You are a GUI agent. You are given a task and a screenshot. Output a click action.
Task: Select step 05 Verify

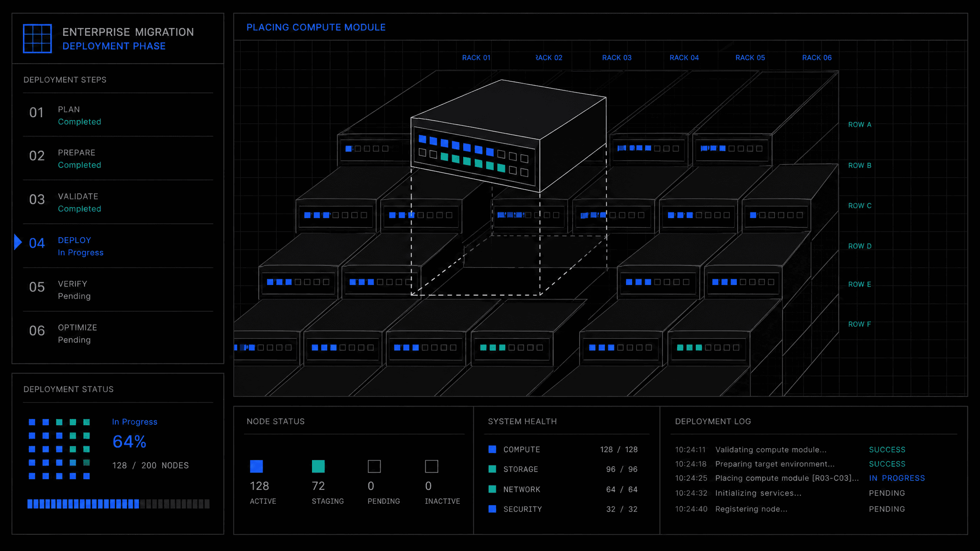pyautogui.click(x=118, y=289)
